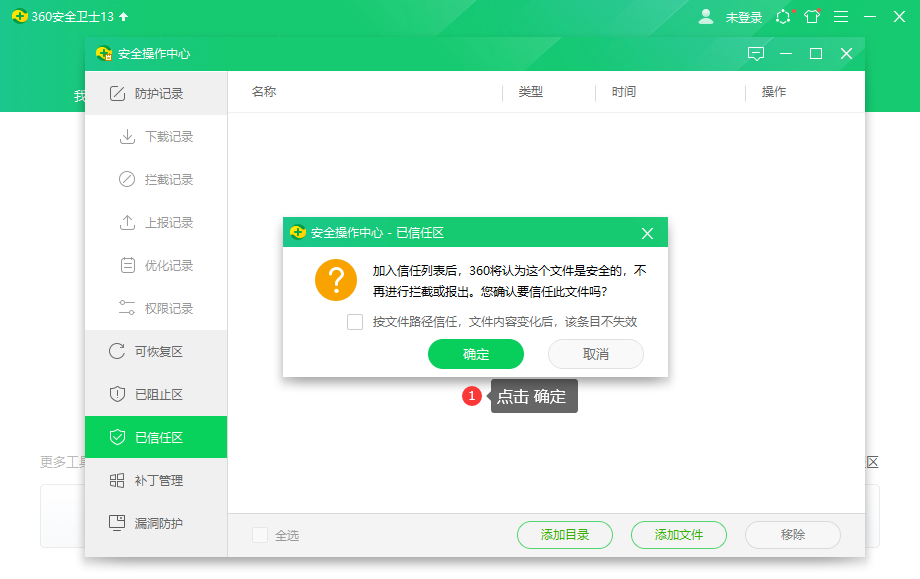This screenshot has width=920, height=579.
Task: Open 权限记录 section
Action: click(156, 308)
